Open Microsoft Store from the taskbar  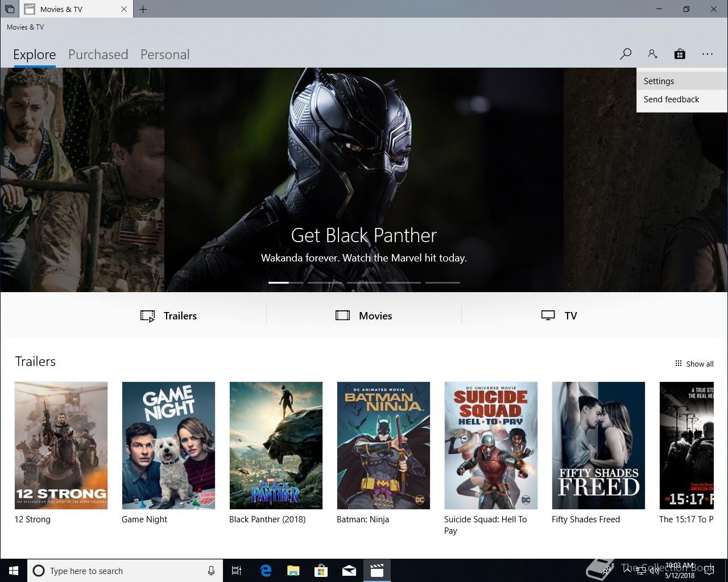(x=321, y=571)
